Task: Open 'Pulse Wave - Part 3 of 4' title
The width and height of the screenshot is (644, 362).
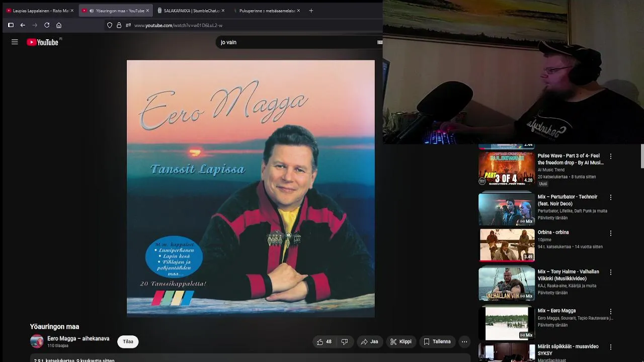Action: (x=571, y=159)
